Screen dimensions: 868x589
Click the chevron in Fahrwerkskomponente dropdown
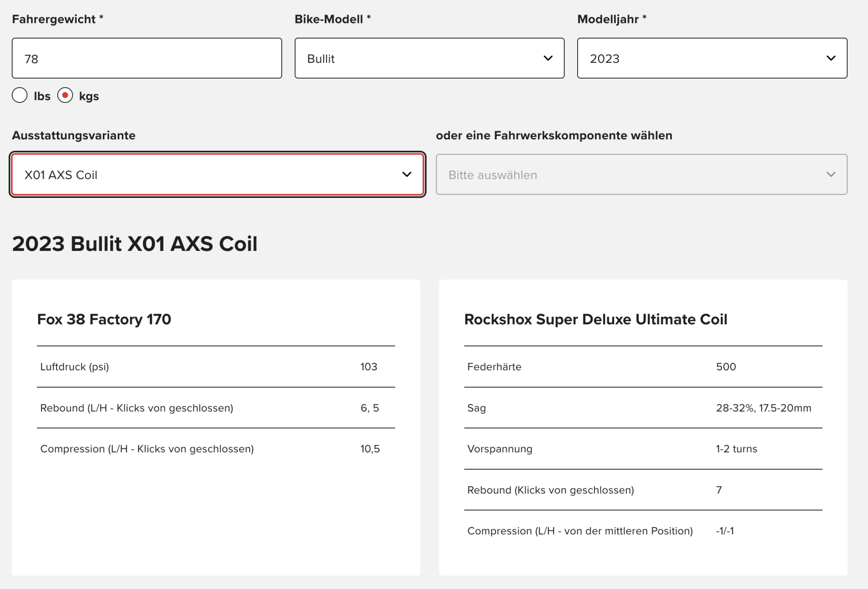tap(831, 174)
